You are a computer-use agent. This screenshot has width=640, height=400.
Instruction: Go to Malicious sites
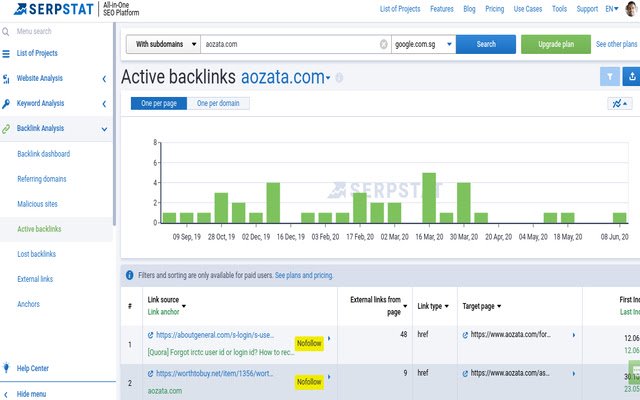pyautogui.click(x=37, y=204)
